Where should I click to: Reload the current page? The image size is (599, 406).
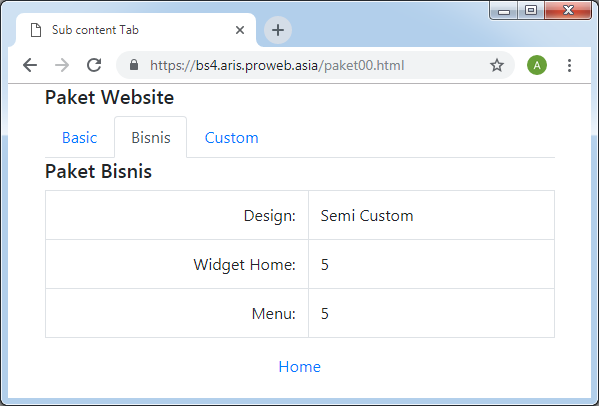tap(94, 65)
